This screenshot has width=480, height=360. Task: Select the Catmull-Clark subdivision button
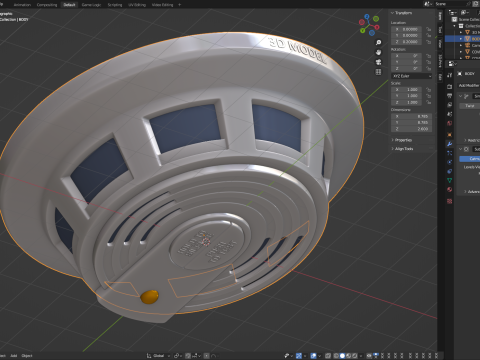click(470, 159)
